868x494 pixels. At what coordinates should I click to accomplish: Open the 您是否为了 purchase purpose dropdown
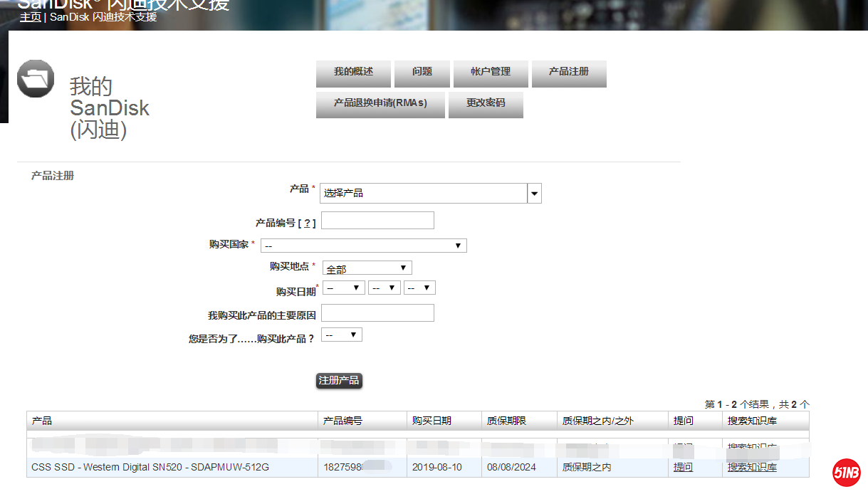point(341,335)
